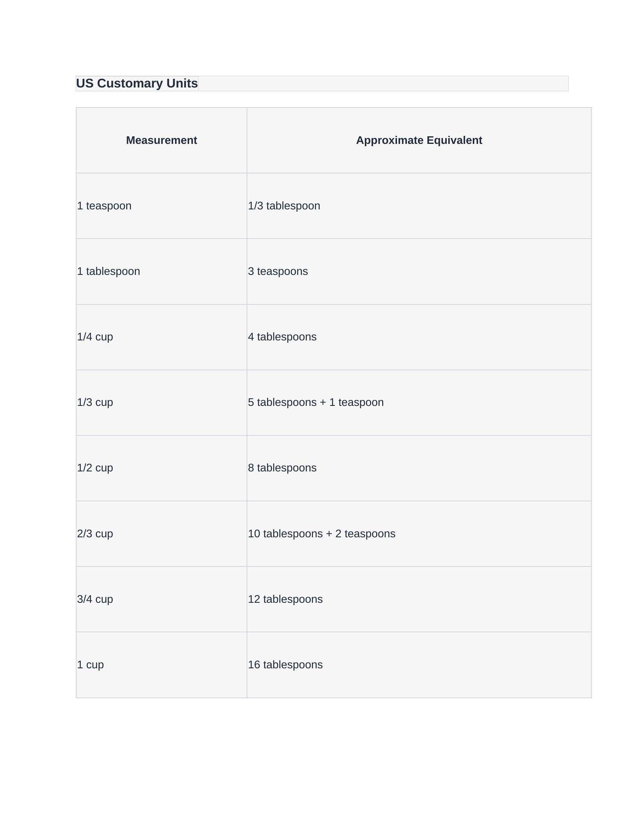The height and width of the screenshot is (833, 644).
Task: Select the 1/4 cup cell
Action: [x=161, y=337]
